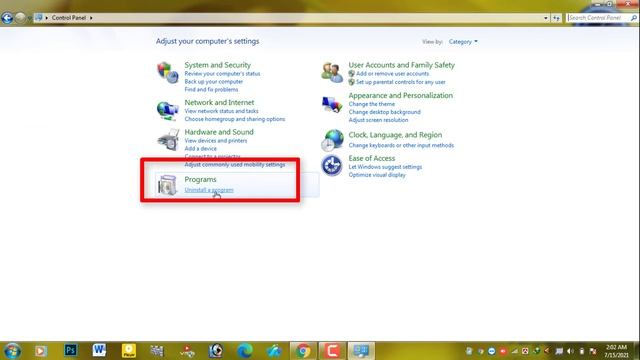This screenshot has width=640, height=360.
Task: Click Review your computer's status
Action: 222,74
